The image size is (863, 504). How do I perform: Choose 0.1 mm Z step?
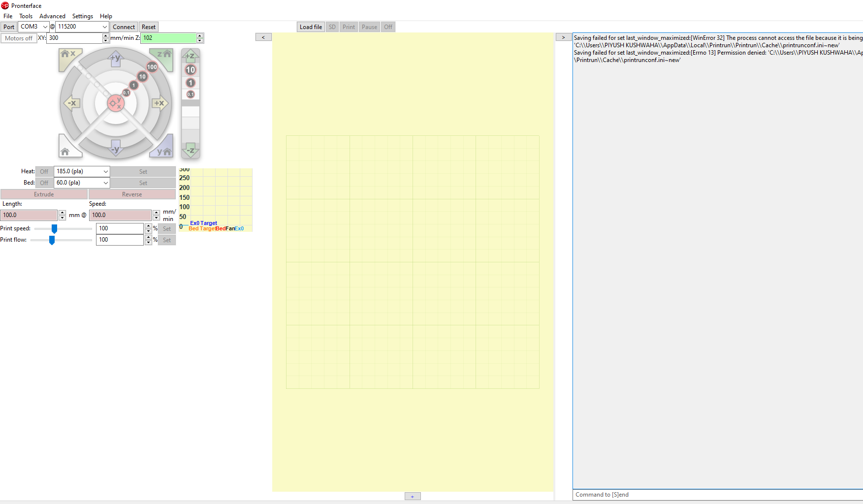[x=191, y=94]
